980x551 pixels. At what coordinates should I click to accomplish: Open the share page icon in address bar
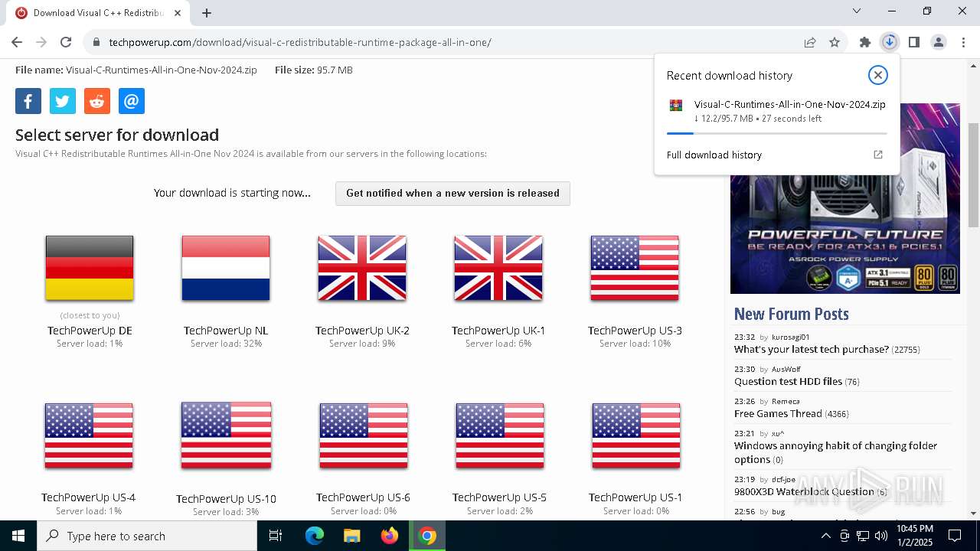(810, 42)
